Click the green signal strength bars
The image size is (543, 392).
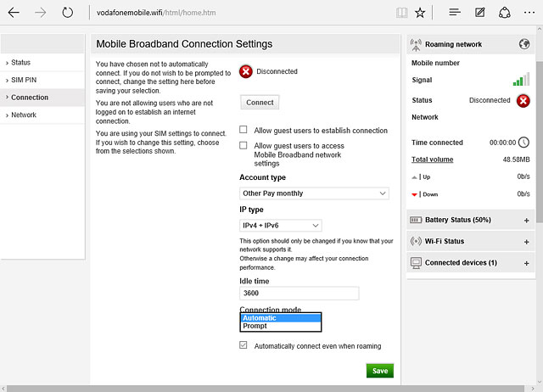521,79
